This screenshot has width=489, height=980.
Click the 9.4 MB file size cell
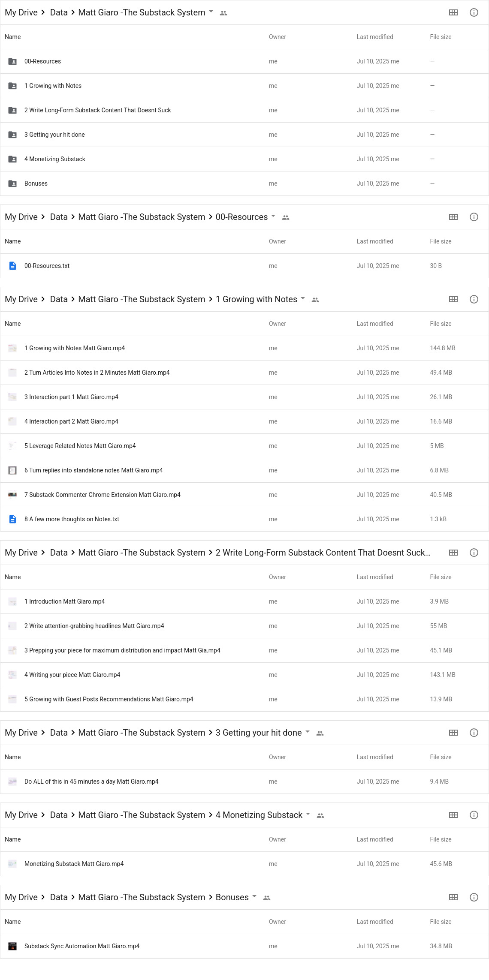(439, 782)
